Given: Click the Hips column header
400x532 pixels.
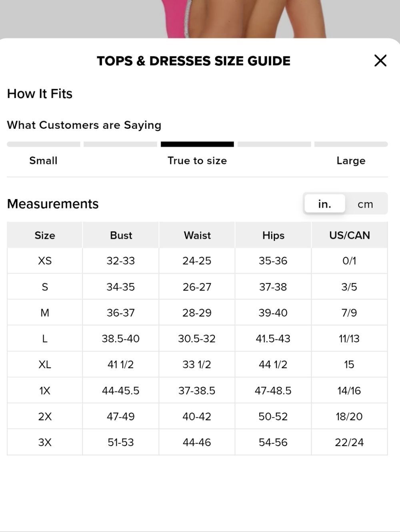Looking at the screenshot, I should point(273,235).
